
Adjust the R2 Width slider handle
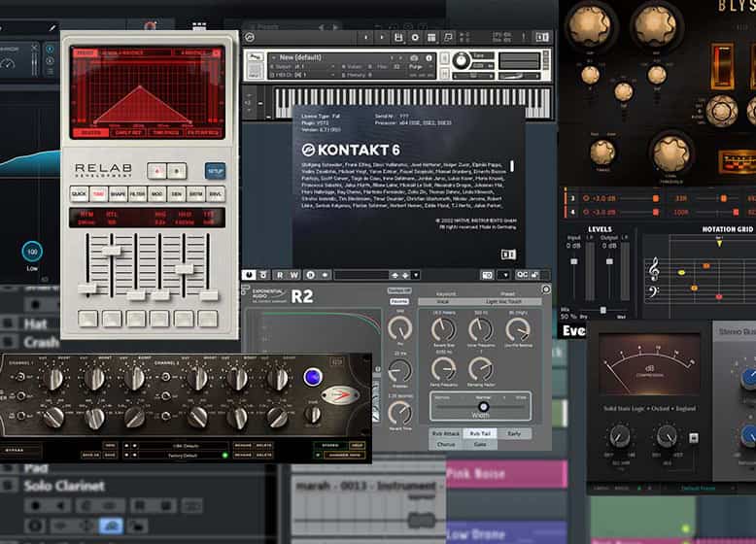coord(483,406)
